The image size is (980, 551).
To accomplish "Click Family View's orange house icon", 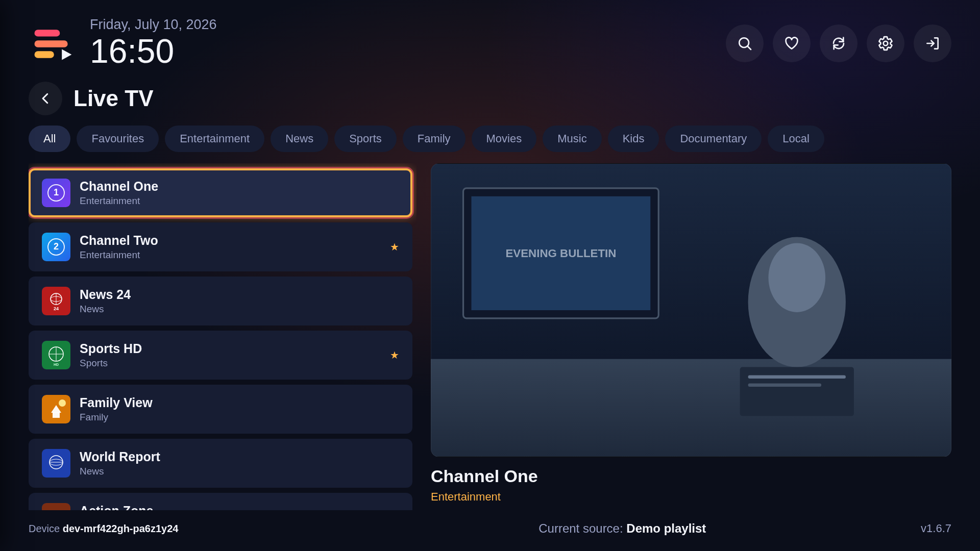I will 56,409.
